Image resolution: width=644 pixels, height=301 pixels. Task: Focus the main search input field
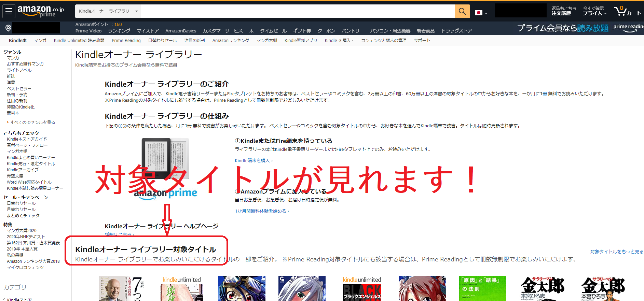point(298,11)
